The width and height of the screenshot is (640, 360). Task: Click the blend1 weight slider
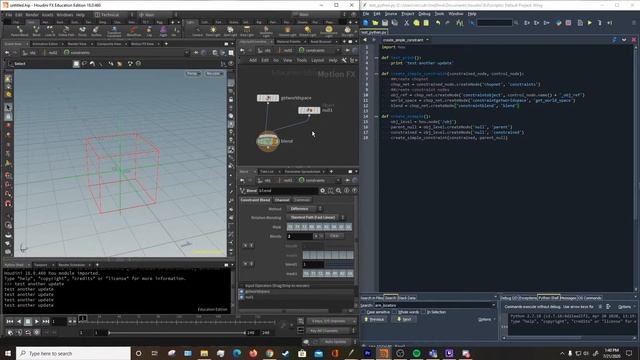tap(338, 264)
